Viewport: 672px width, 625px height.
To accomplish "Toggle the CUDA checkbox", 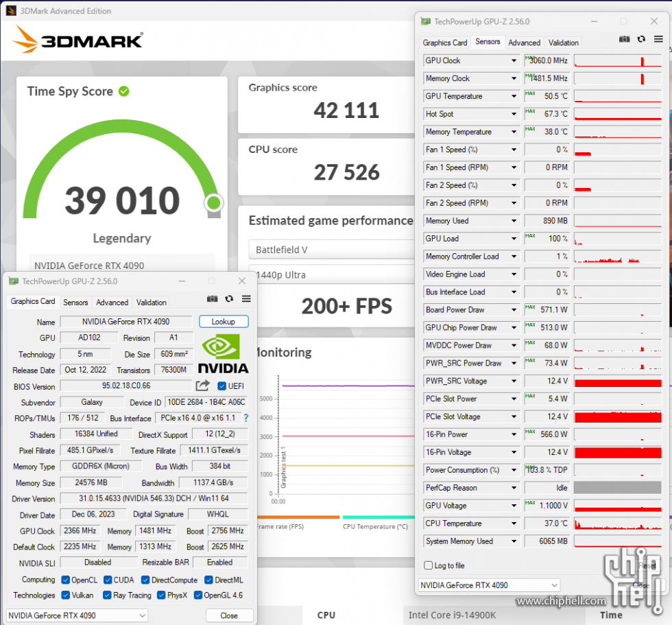I will (x=108, y=580).
